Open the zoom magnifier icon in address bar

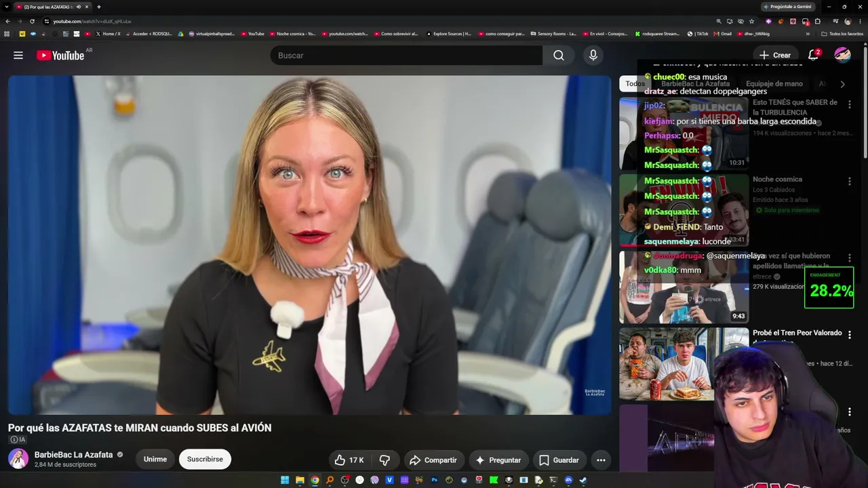[719, 21]
